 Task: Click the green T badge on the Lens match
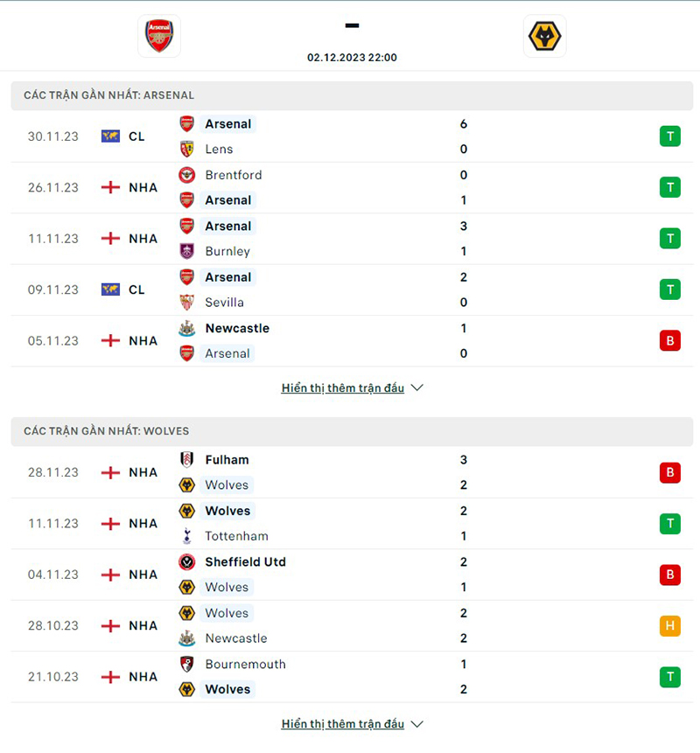[670, 136]
